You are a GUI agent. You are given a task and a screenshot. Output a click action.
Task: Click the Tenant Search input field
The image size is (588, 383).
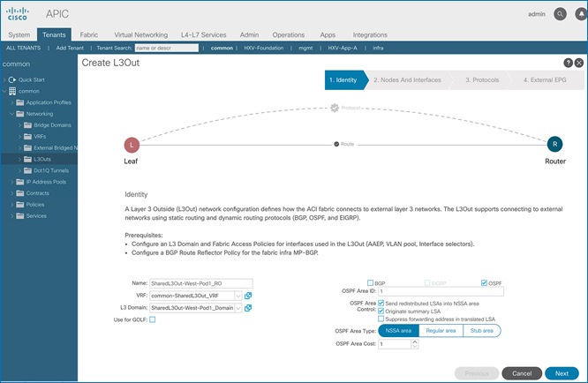pos(167,48)
